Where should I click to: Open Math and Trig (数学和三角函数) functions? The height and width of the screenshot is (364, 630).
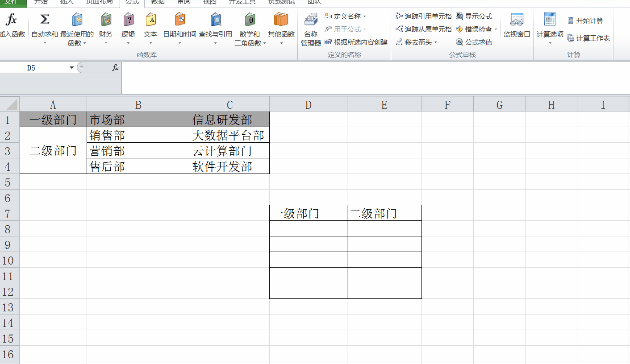click(x=250, y=29)
